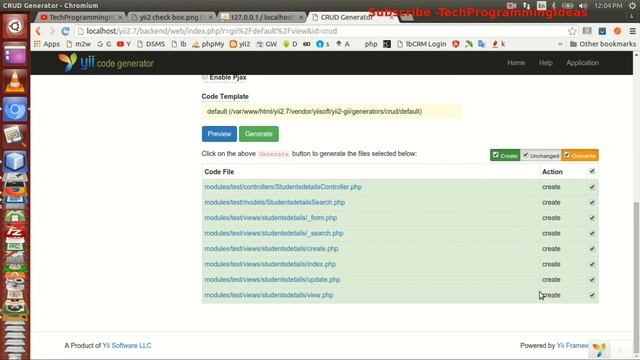
Task: Switch to yii2 check box.png tab
Action: click(171, 17)
